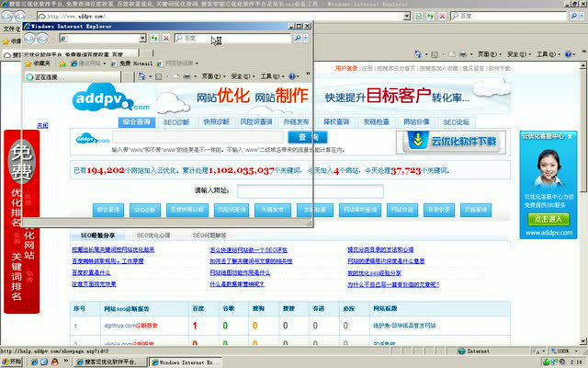
Task: Click home icon in front window command bar
Action: [141, 76]
